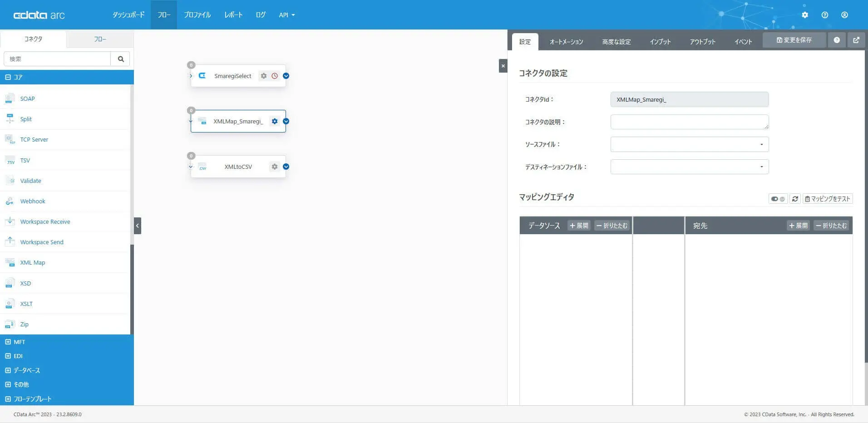Viewport: 868px width, 423px height.
Task: Open the API dropdown menu
Action: [x=287, y=15]
